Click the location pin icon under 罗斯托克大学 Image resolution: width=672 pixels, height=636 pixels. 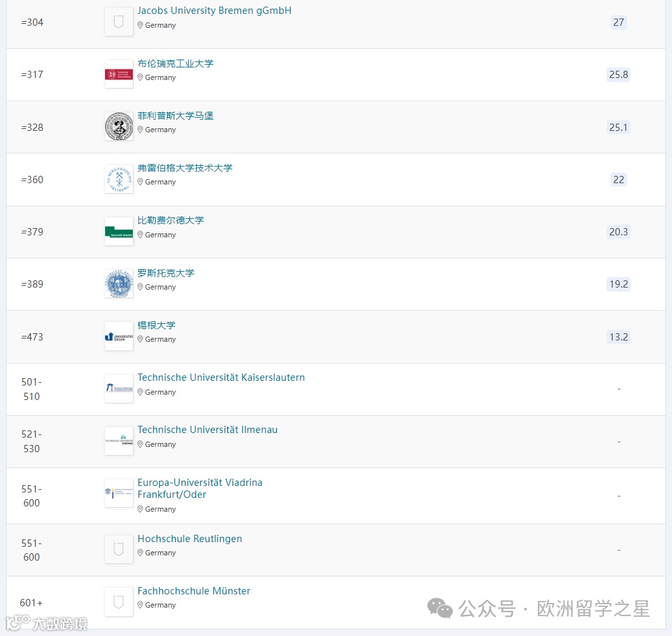[x=140, y=288]
